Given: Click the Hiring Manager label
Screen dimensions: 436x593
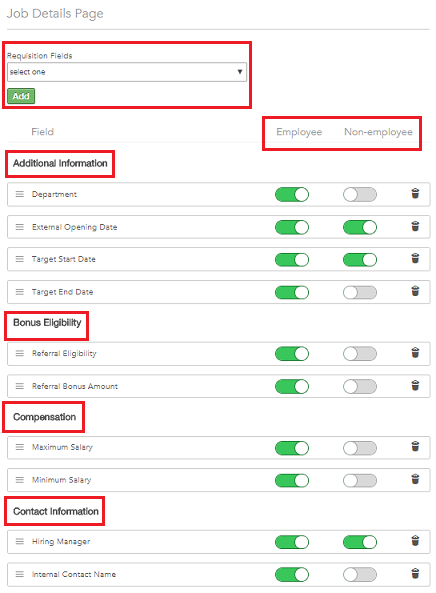Looking at the screenshot, I should pos(61,542).
